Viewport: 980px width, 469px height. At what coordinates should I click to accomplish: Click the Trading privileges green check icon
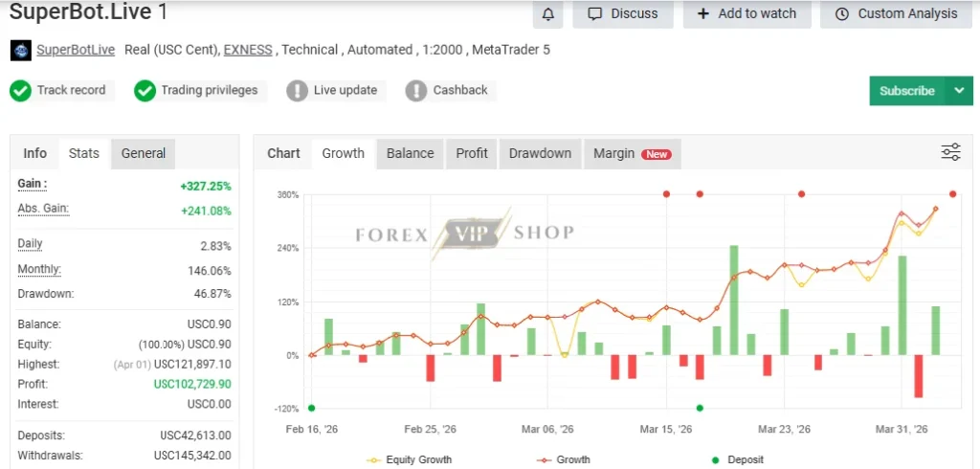click(x=145, y=91)
